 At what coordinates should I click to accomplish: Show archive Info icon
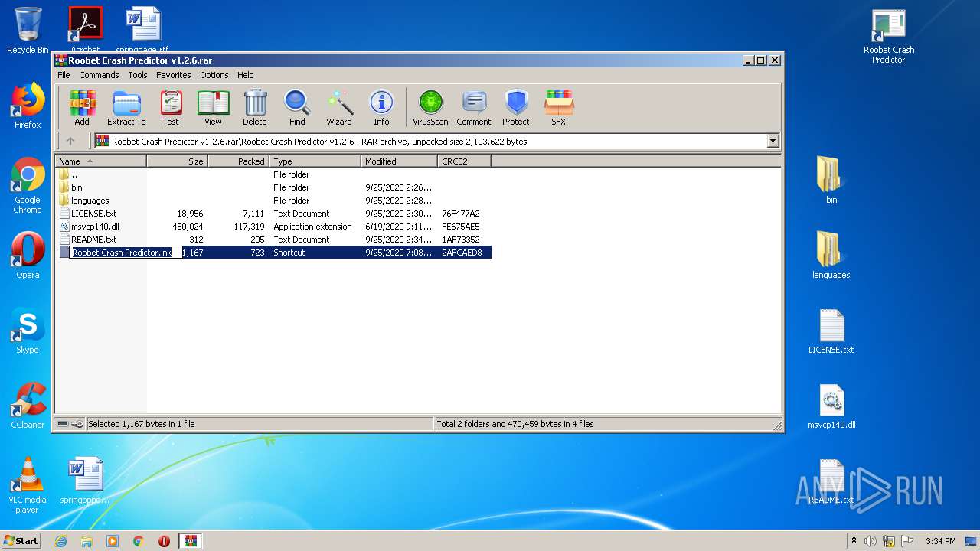381,108
